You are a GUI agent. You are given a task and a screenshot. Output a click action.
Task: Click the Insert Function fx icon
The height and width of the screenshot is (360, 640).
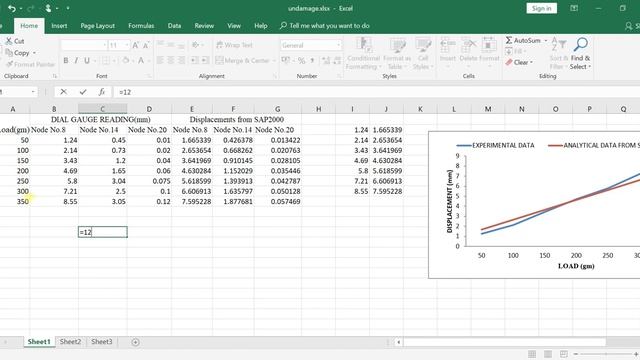(102, 92)
